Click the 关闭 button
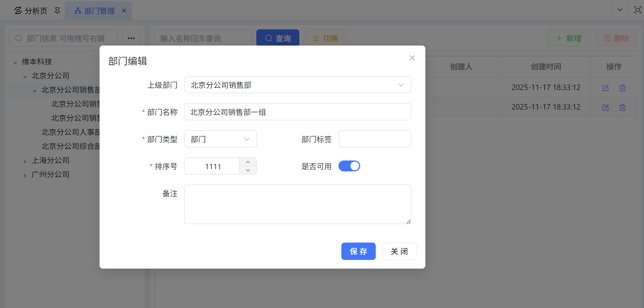This screenshot has height=308, width=644. point(399,251)
